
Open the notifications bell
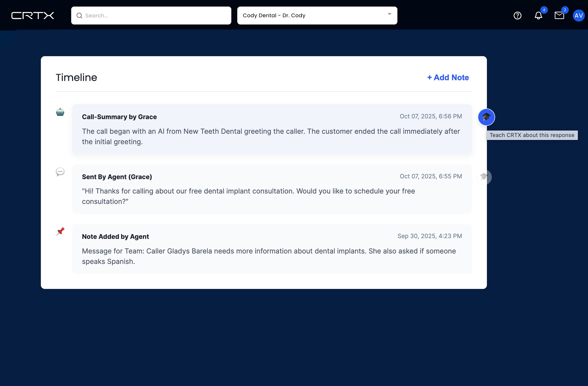[538, 16]
